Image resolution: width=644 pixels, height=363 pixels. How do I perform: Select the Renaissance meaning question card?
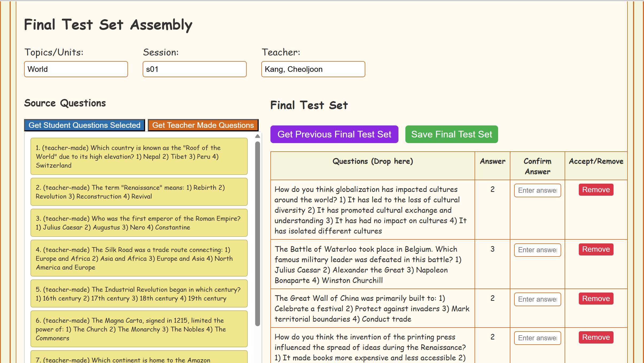coord(139,192)
